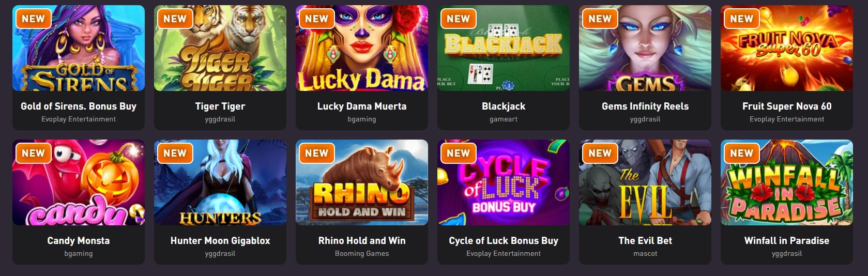The width and height of the screenshot is (868, 276).
Task: Launch the Winfall in Paradise artwork
Action: (x=787, y=182)
